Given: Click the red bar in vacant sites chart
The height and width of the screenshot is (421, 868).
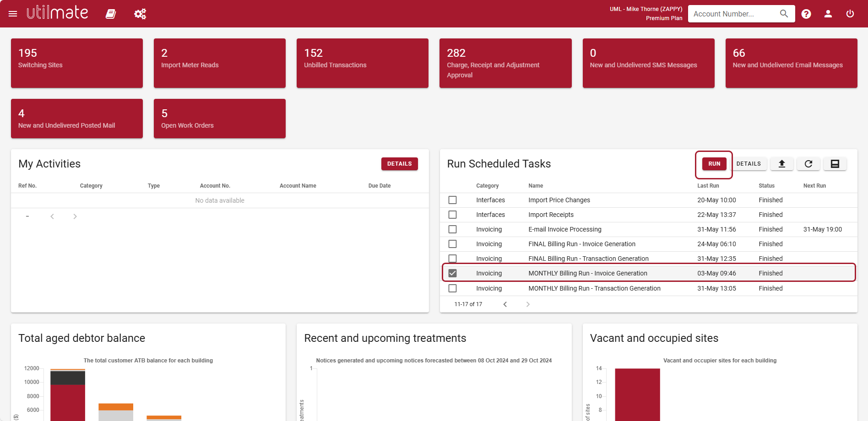Looking at the screenshot, I should click(x=637, y=394).
